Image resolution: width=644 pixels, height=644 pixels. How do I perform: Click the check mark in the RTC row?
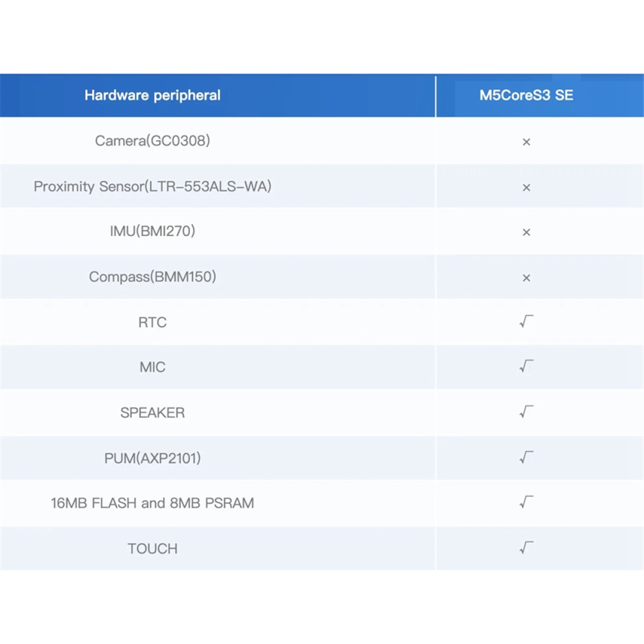tap(526, 321)
